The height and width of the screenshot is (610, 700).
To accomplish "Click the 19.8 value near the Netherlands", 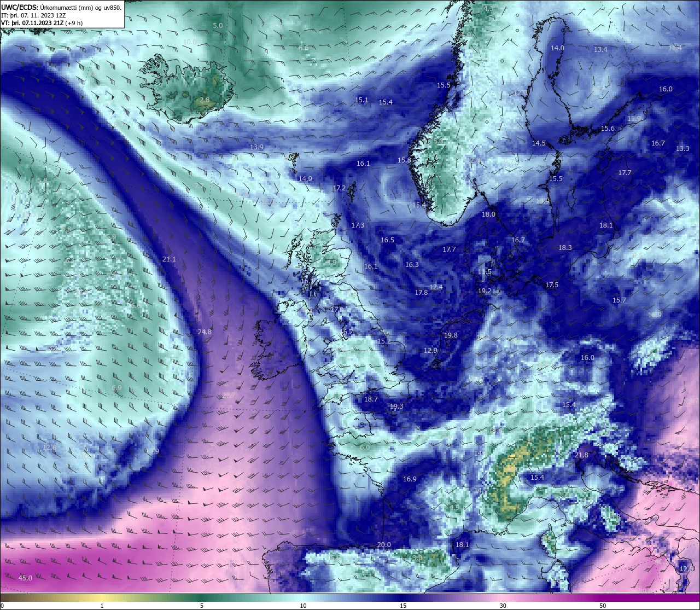I will tap(451, 335).
